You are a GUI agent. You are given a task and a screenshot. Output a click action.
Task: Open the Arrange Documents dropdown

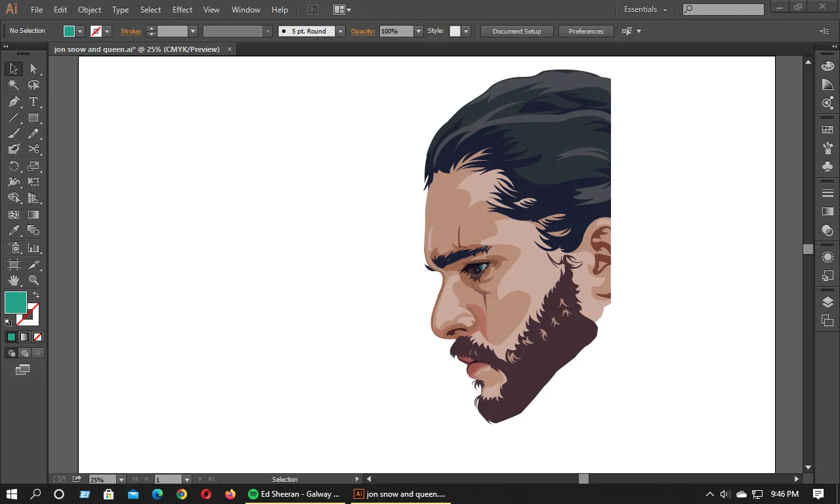[x=341, y=9]
